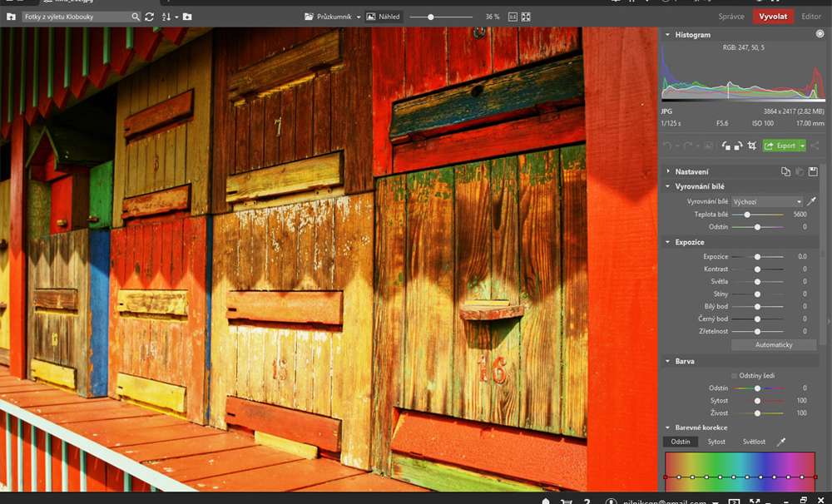The image size is (832, 504).
Task: Click the fit-to-screen zoom icon
Action: tap(526, 17)
